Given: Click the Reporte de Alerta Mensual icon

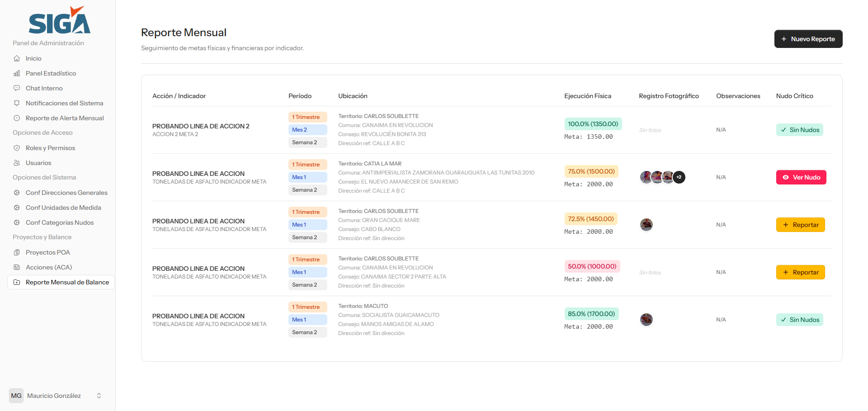Looking at the screenshot, I should tap(17, 118).
